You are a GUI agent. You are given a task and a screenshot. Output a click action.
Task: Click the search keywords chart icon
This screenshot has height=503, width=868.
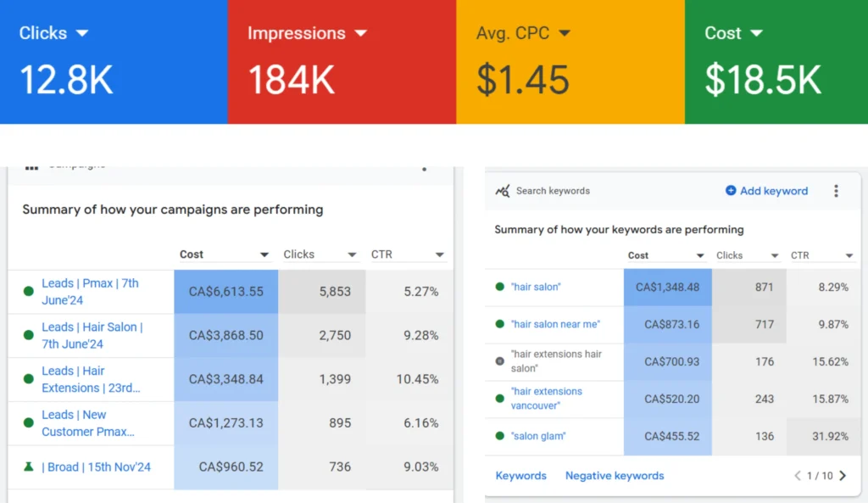[x=503, y=191]
